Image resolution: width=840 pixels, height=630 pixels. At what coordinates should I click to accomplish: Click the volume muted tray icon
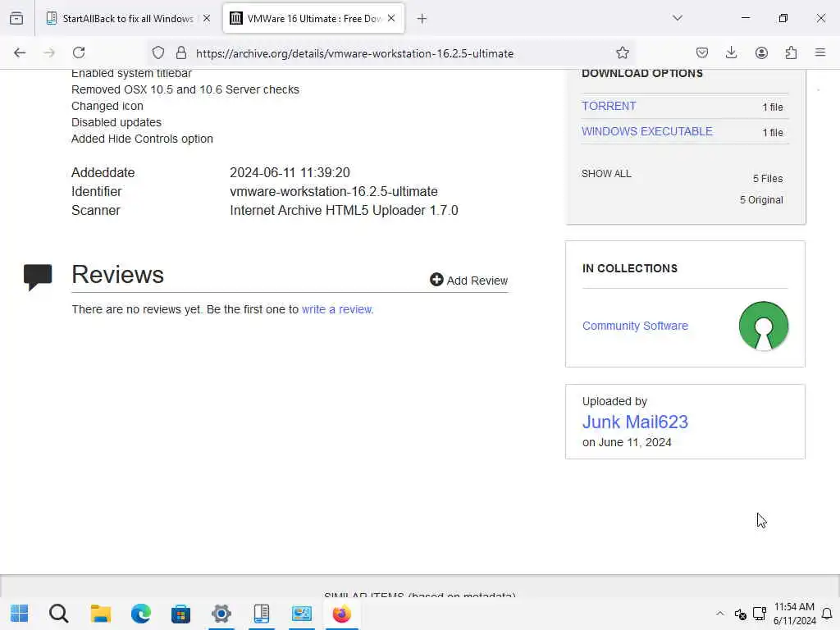coord(741,614)
